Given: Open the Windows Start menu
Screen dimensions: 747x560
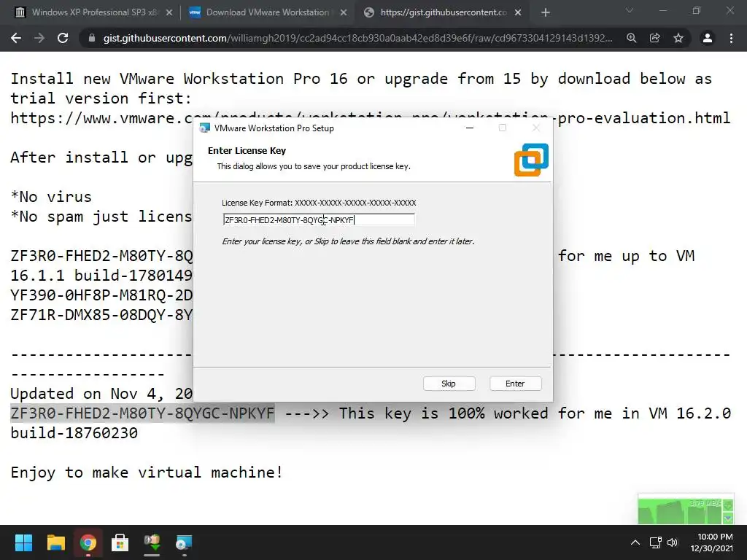Looking at the screenshot, I should 23,542.
